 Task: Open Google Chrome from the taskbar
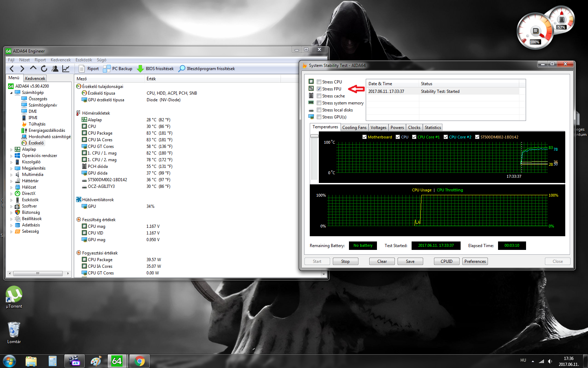click(139, 361)
